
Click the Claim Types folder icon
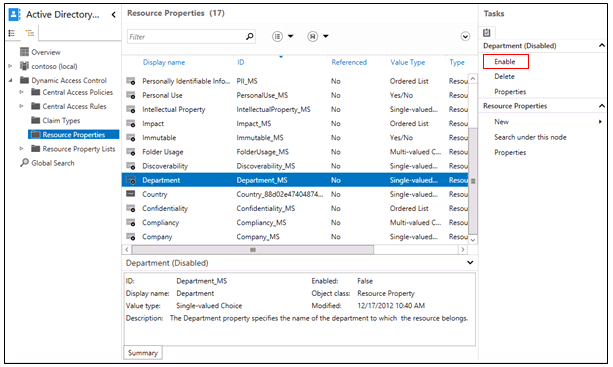point(36,120)
